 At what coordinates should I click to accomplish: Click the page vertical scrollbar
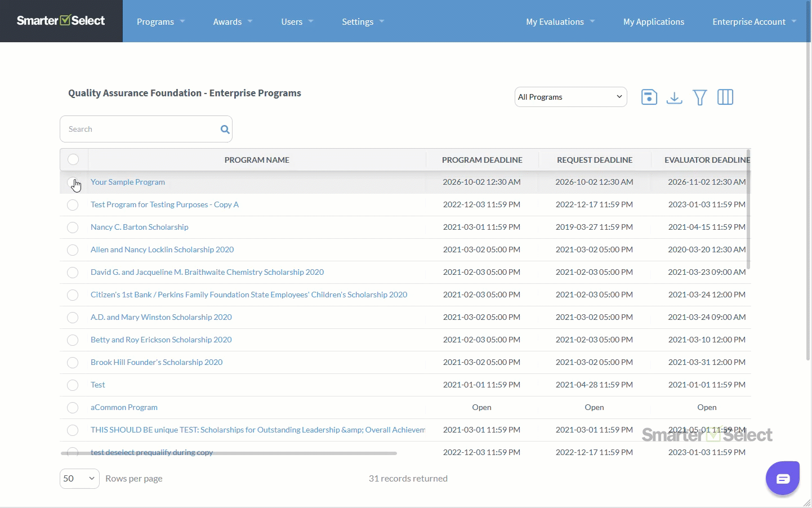point(809,180)
